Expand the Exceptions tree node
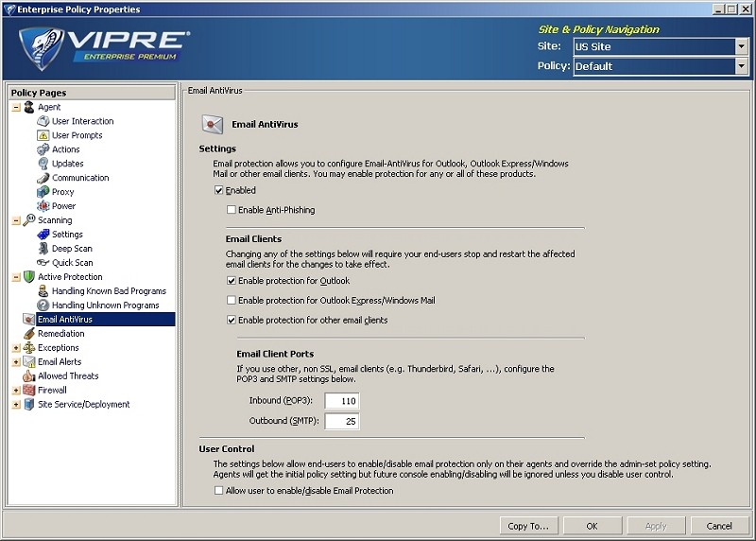The width and height of the screenshot is (756, 541). pyautogui.click(x=16, y=348)
